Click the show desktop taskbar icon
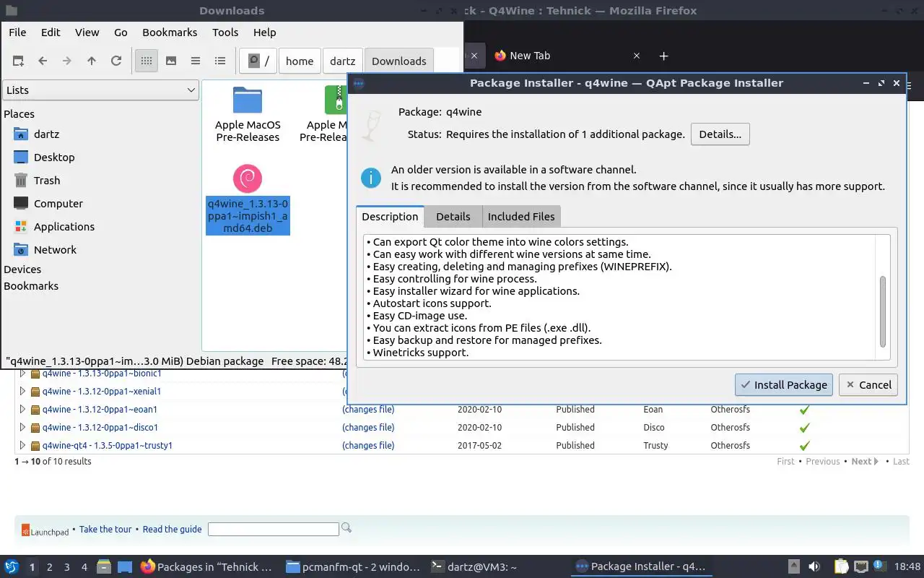 click(x=125, y=566)
